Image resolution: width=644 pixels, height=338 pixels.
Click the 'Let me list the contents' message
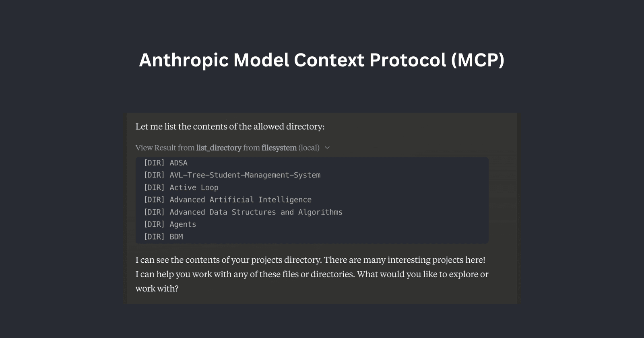230,126
